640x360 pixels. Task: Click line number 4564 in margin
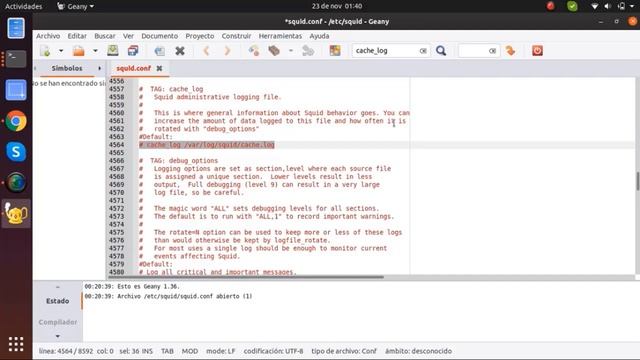point(116,145)
